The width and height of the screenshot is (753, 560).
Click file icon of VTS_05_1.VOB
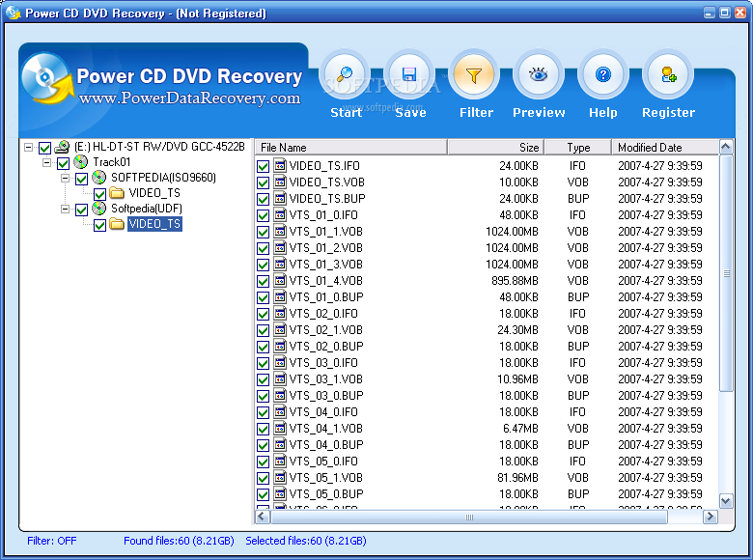click(280, 477)
